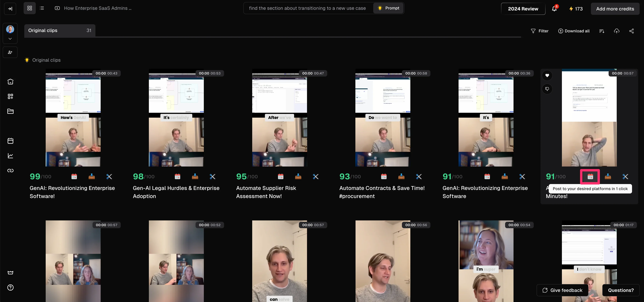
Task: Click the clip search prompt input field
Action: [x=307, y=8]
